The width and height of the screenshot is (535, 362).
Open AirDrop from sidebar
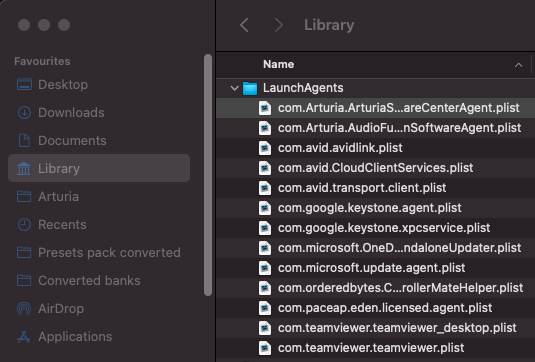pyautogui.click(x=99, y=308)
